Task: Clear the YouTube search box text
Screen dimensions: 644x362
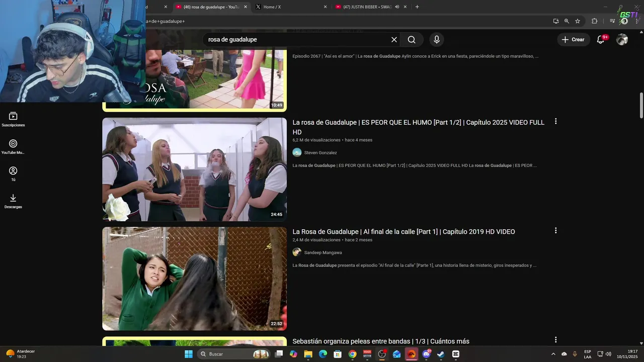Action: point(394,40)
